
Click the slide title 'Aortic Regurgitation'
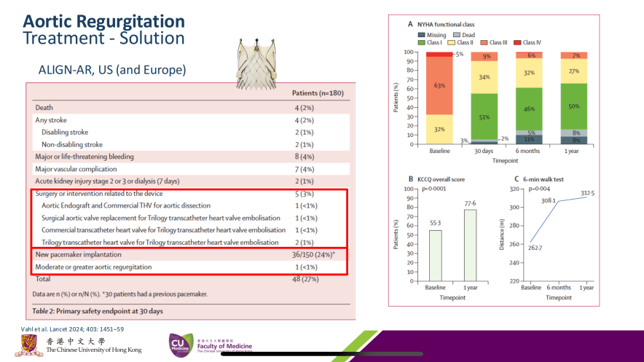pos(103,21)
